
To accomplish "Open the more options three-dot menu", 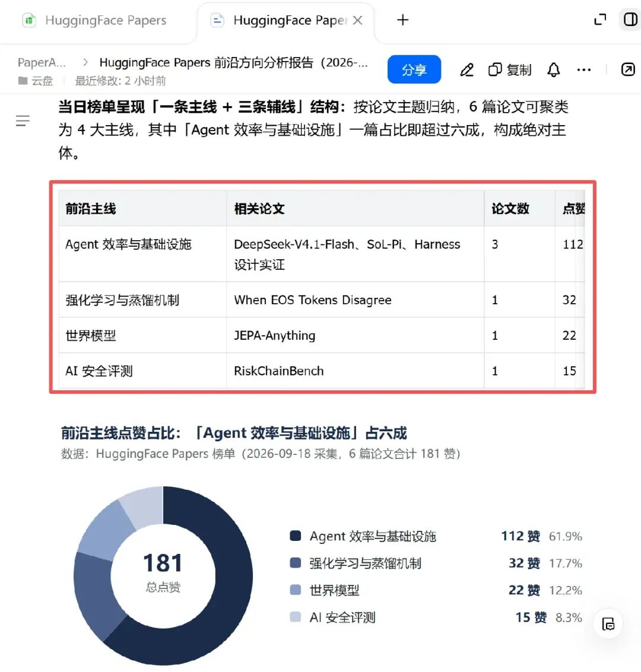I will tap(584, 69).
